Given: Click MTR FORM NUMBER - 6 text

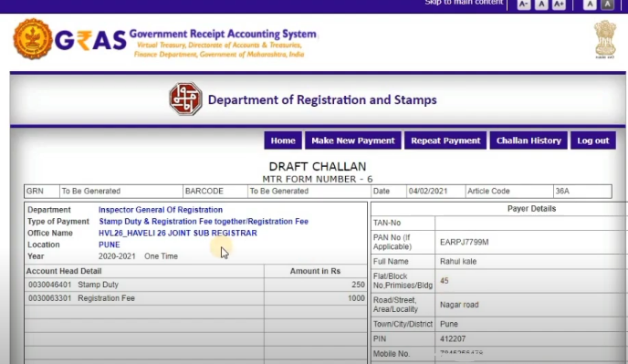Looking at the screenshot, I should (x=318, y=179).
